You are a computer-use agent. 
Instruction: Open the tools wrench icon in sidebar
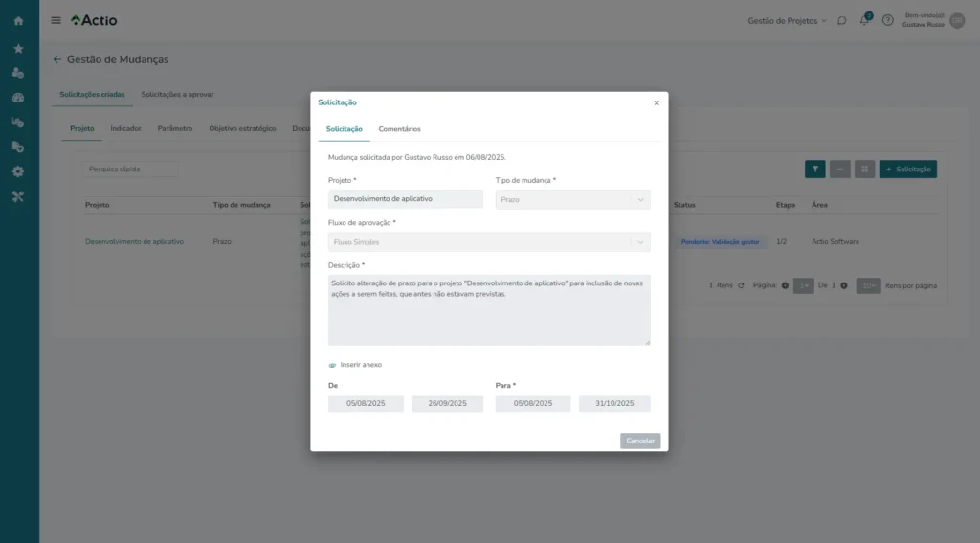[18, 196]
